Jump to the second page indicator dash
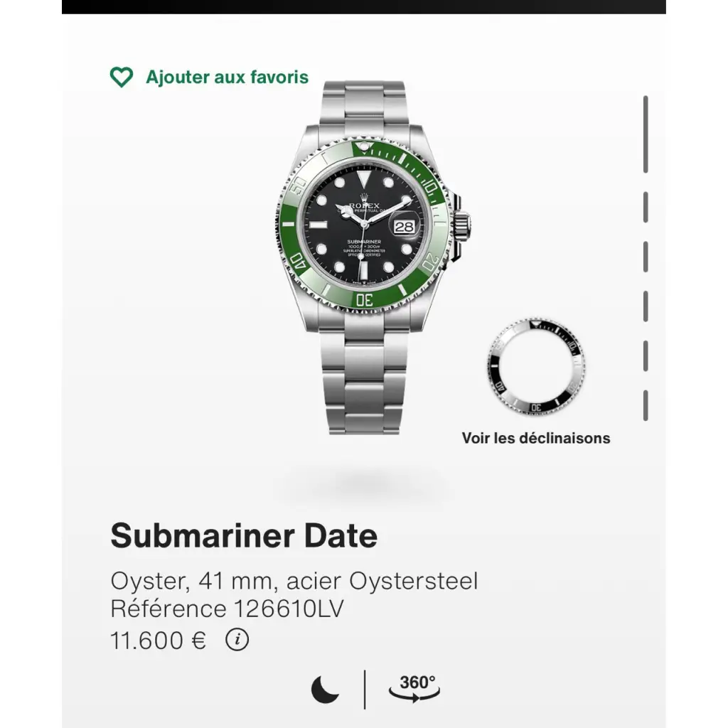Viewport: 728px width, 728px height. coord(646,206)
